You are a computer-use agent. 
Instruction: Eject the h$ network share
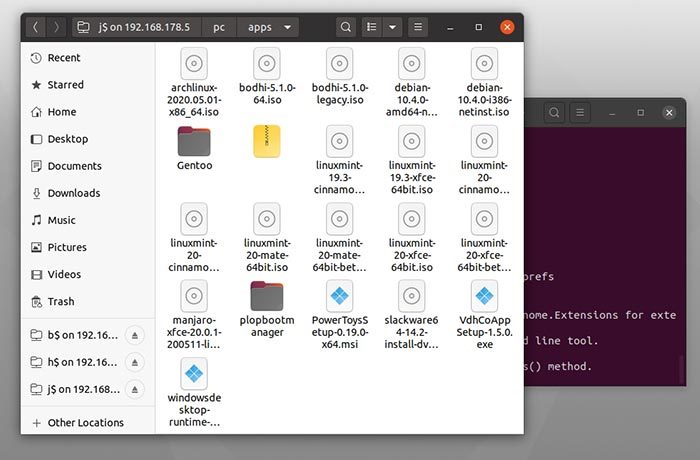(x=135, y=363)
